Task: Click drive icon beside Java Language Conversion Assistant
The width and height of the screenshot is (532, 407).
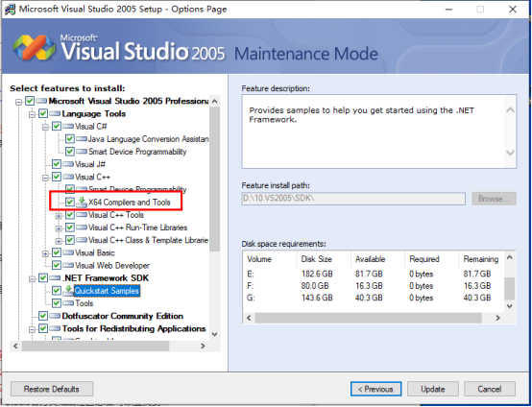Action: [82, 139]
